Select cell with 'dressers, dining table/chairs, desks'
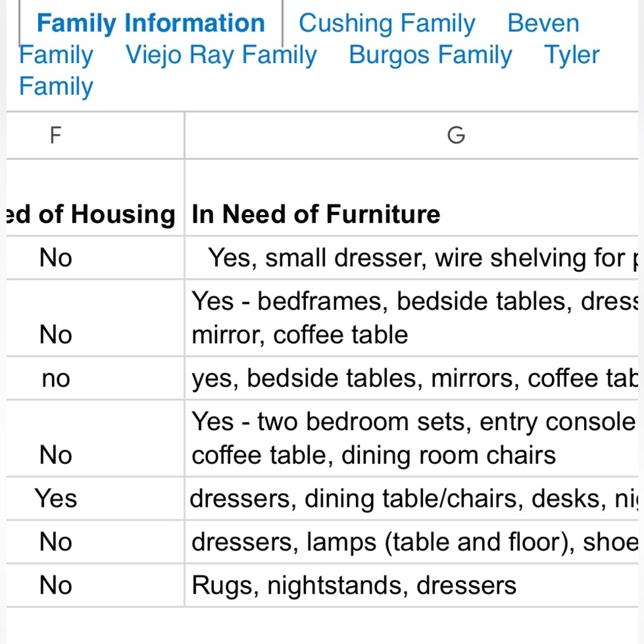 click(x=412, y=498)
